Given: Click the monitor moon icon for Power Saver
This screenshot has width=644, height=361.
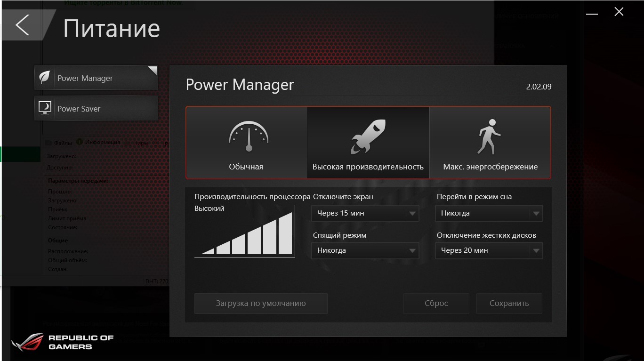Looking at the screenshot, I should tap(45, 108).
